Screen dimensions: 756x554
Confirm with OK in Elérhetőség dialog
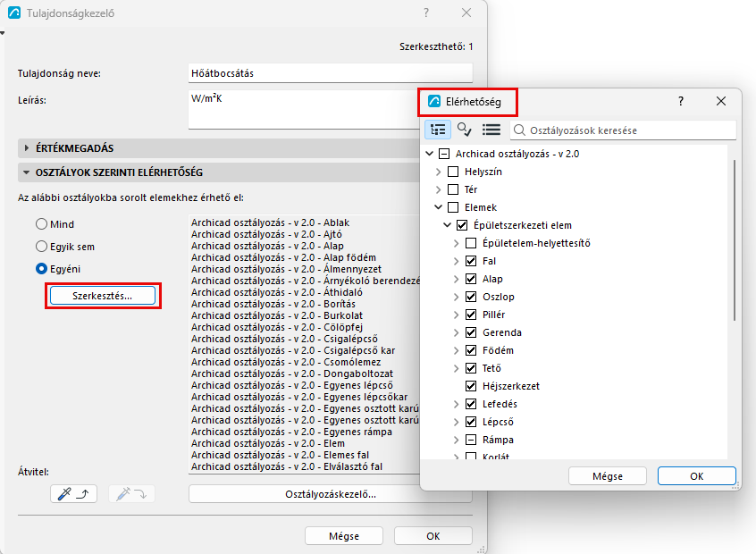[697, 476]
